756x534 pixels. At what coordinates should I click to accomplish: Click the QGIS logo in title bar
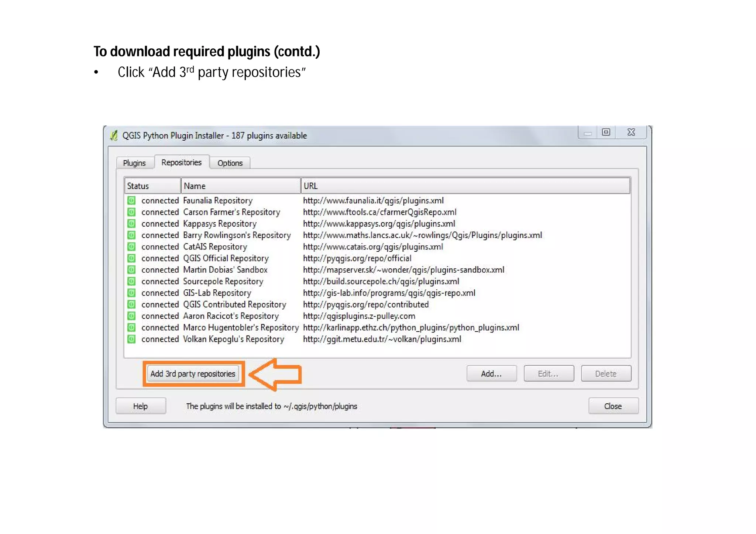pos(114,135)
